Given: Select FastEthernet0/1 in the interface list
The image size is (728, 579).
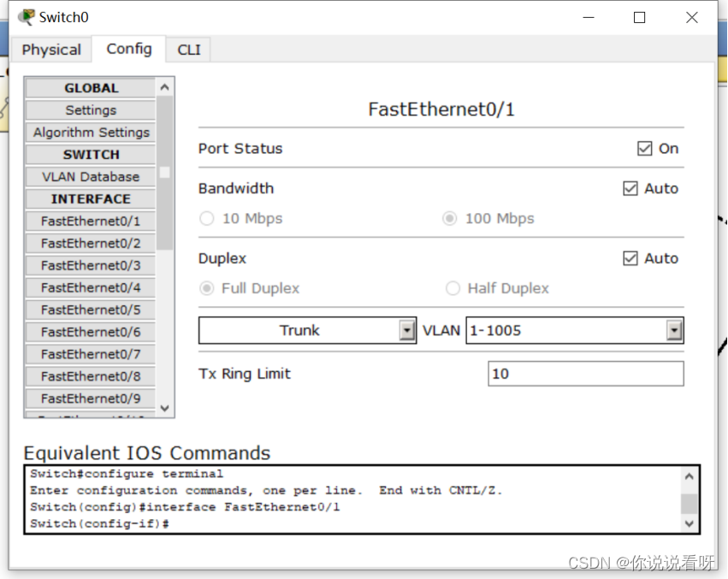Looking at the screenshot, I should point(91,221).
